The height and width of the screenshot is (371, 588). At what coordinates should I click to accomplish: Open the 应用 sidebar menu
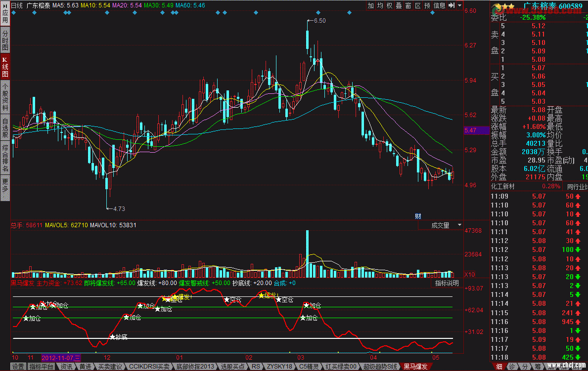pos(5,13)
